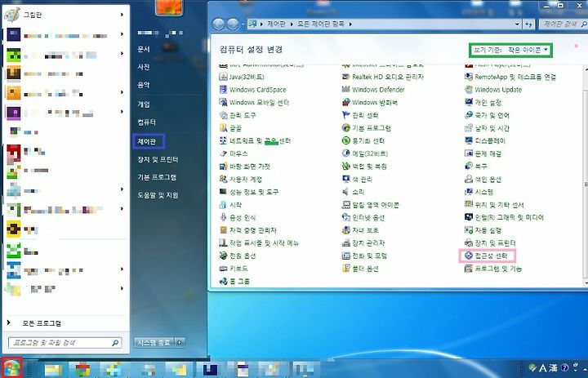Viewport: 588px width, 378px height.
Task: Click the 프로그램 및 파일 검색 search box
Action: [65, 342]
